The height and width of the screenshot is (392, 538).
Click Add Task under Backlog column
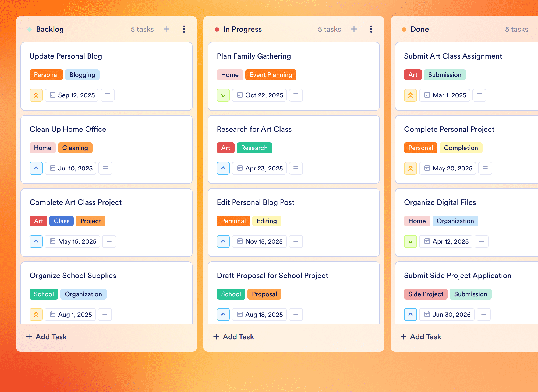46,337
